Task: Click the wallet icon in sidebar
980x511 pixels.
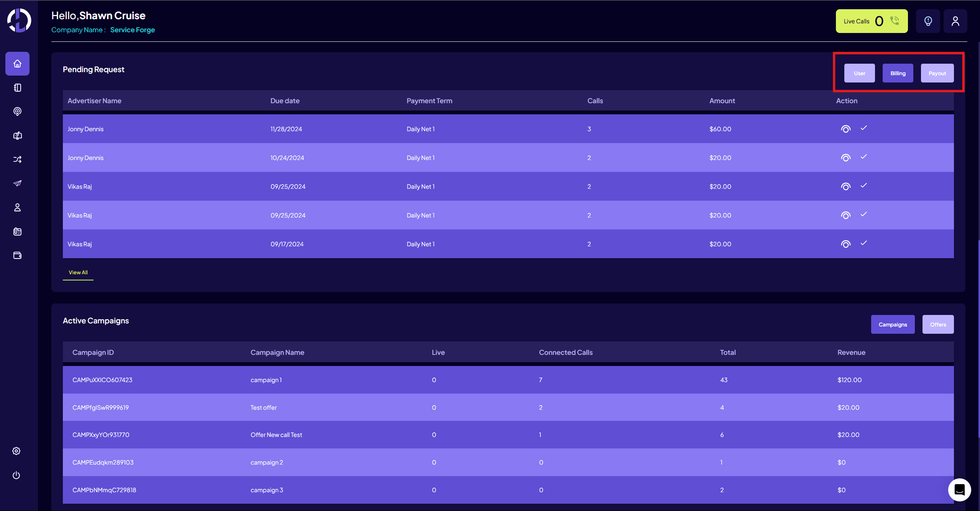Action: point(17,255)
